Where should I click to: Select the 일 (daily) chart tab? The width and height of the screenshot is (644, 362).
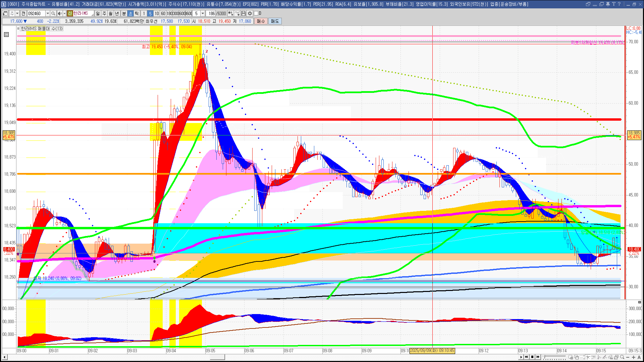98,13
